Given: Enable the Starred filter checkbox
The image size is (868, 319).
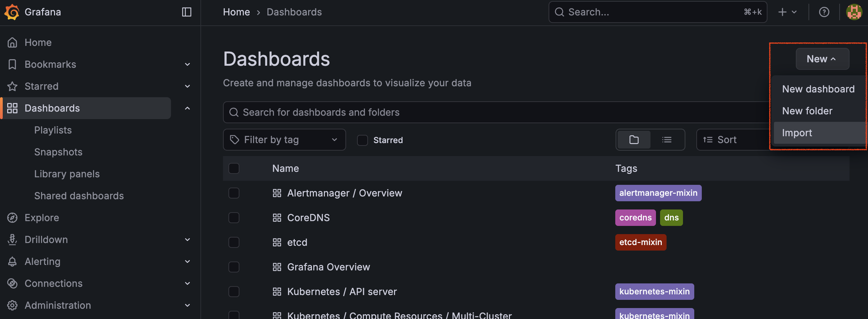Looking at the screenshot, I should [362, 140].
